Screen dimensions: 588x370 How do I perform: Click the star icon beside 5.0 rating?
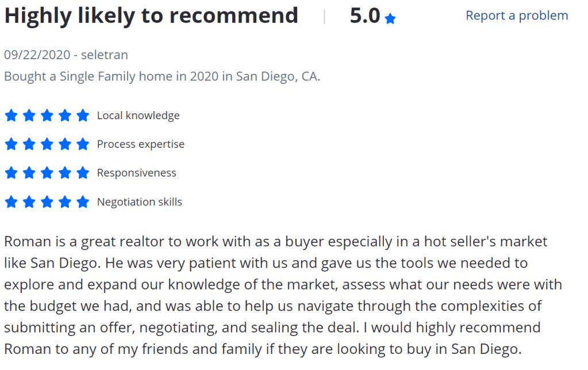tap(390, 18)
